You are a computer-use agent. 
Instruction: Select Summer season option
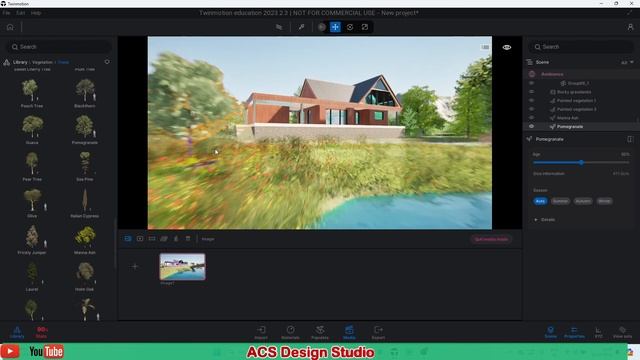pos(560,201)
